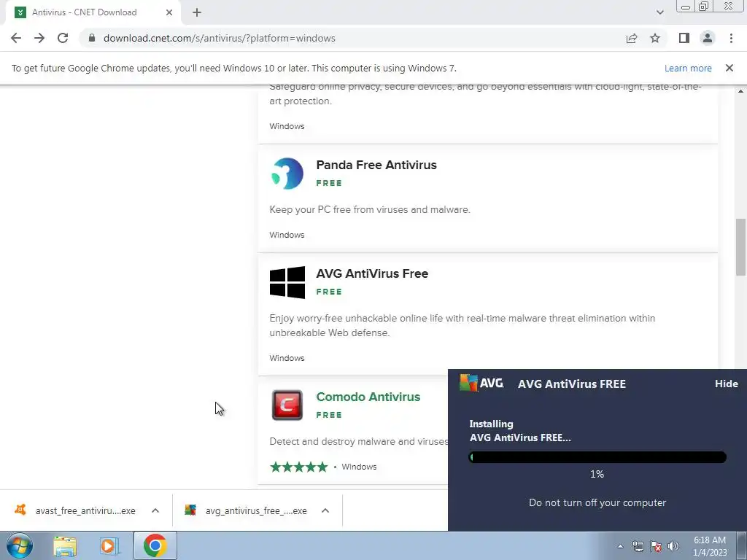Open Panda Free Antivirus title link
Viewport: 747px width, 560px height.
[x=376, y=165]
